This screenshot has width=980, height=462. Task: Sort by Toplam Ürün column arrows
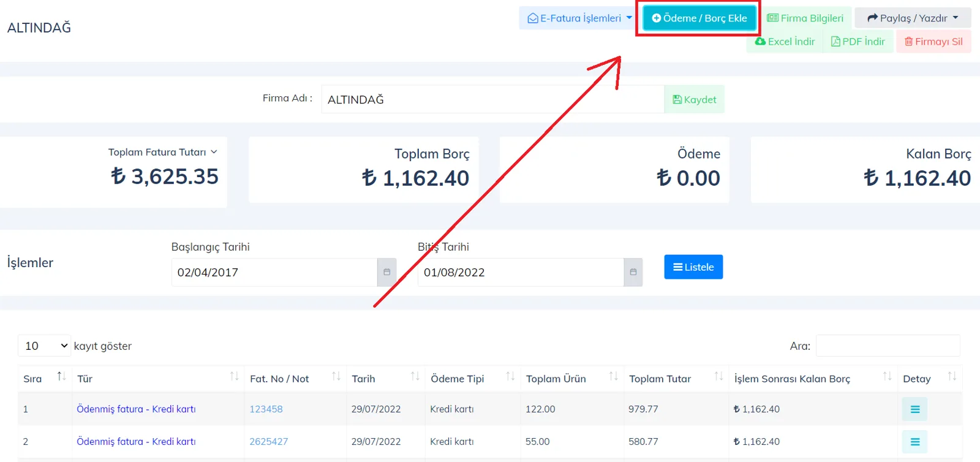coord(614,376)
